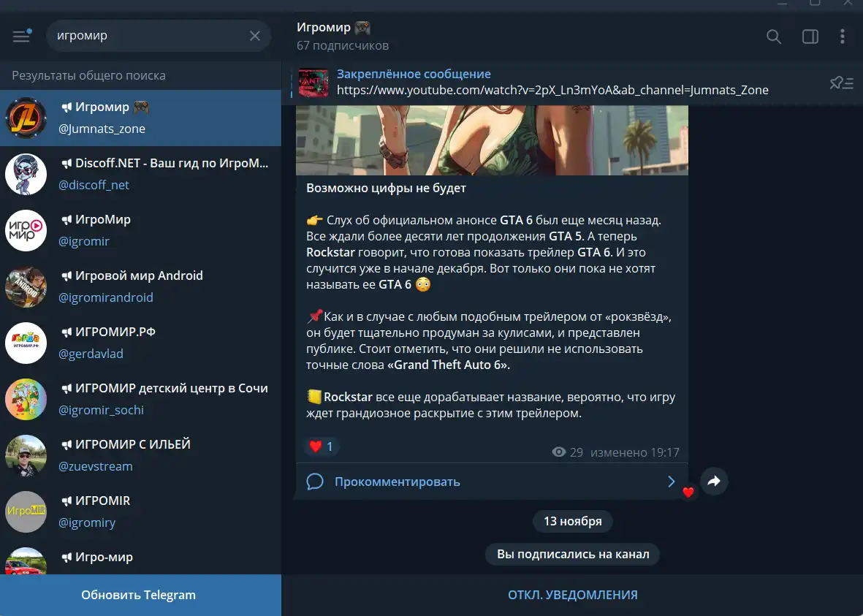Click Вы подписались на канал notice

coord(572,555)
